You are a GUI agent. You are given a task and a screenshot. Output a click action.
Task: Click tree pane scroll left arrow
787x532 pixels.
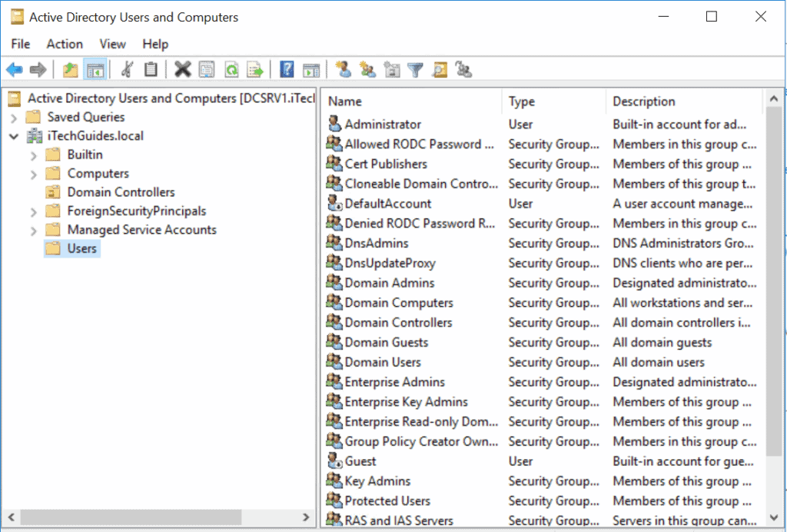point(11,517)
